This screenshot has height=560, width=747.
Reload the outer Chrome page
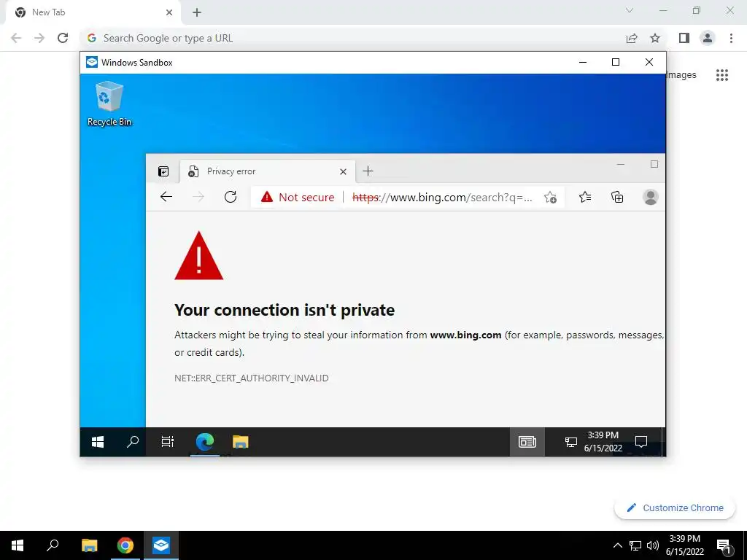63,38
